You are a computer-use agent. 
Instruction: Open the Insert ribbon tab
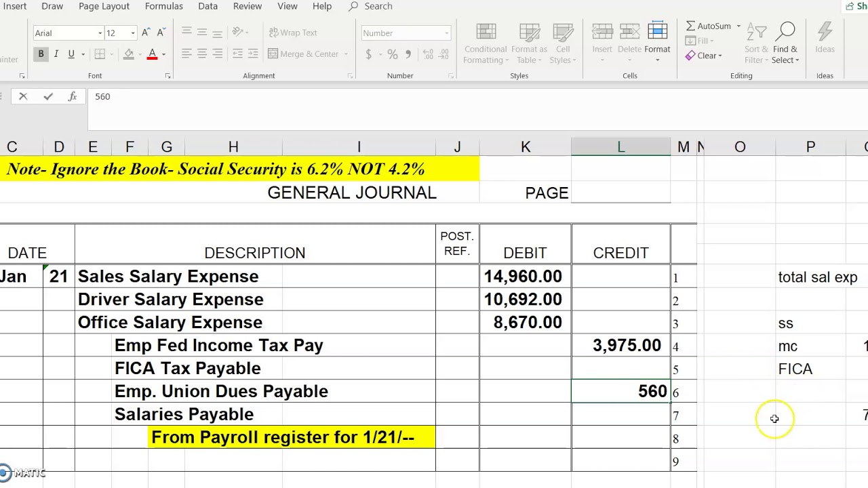coord(15,6)
